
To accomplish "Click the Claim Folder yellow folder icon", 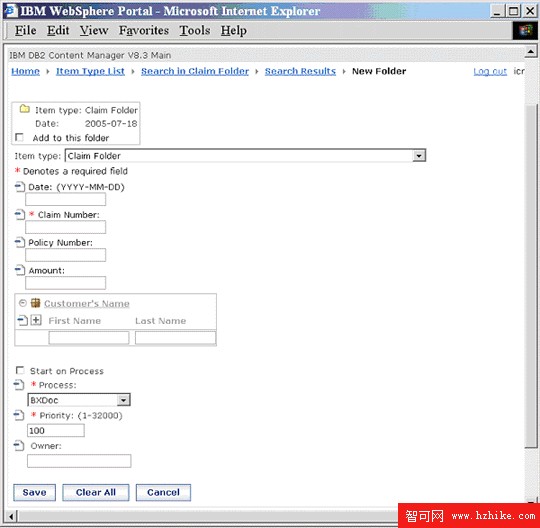I will [24, 109].
